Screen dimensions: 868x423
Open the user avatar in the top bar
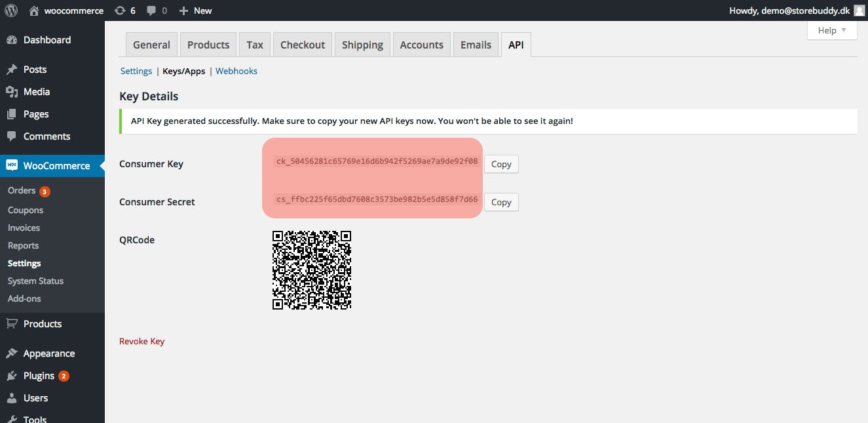859,10
